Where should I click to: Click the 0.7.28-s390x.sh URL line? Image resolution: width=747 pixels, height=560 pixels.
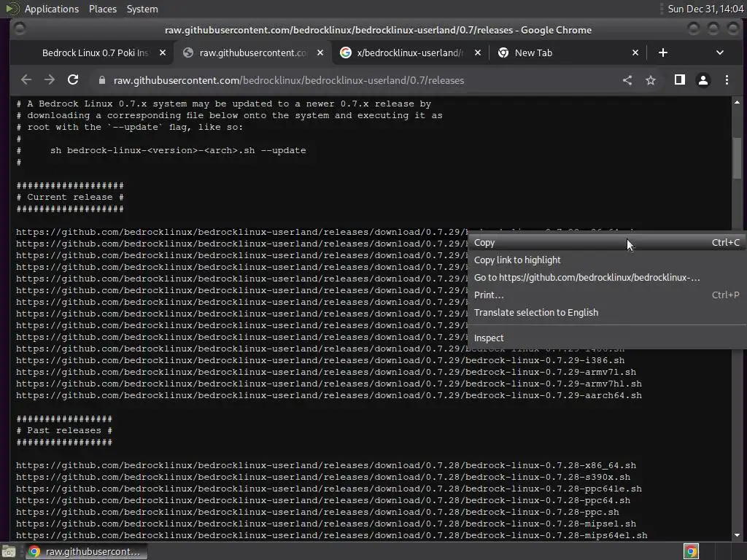[323, 477]
